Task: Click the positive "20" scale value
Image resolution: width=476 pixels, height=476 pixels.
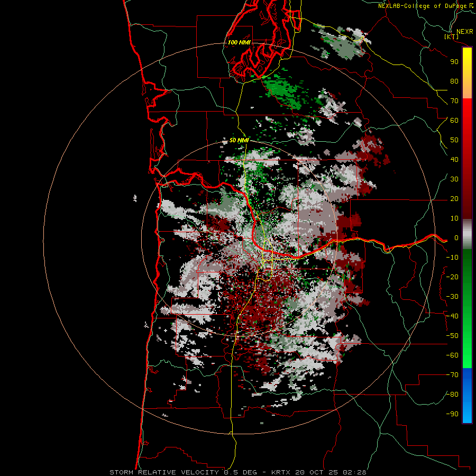Action: click(454, 199)
